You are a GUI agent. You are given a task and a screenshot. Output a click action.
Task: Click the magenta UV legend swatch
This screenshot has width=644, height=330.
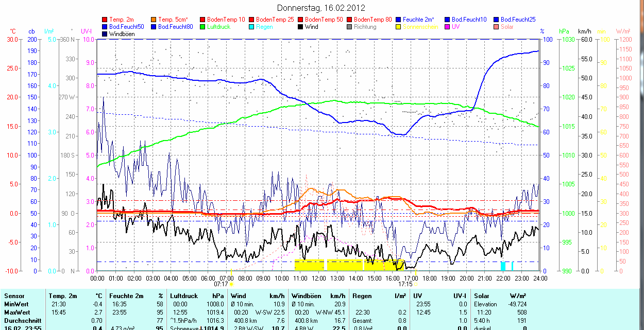coord(447,27)
